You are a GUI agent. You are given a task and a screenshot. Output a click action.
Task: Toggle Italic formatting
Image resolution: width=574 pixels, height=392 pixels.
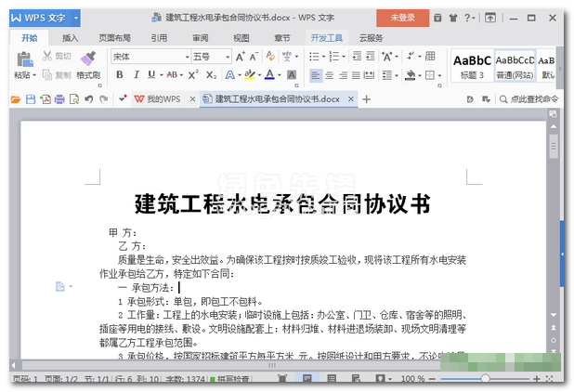pos(135,74)
